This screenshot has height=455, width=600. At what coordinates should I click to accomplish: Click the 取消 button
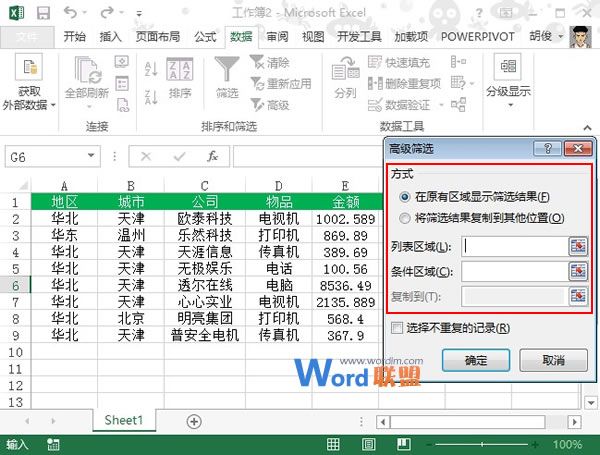pyautogui.click(x=553, y=360)
